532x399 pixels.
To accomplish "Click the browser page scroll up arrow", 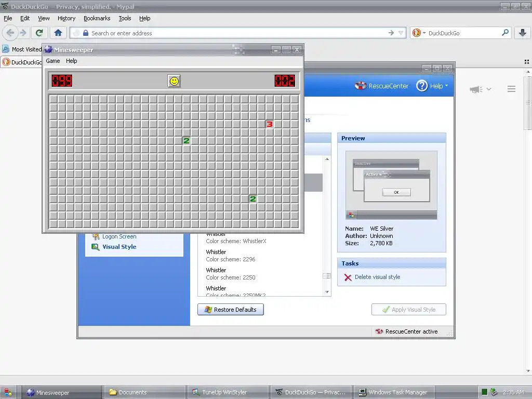I will 528,72.
